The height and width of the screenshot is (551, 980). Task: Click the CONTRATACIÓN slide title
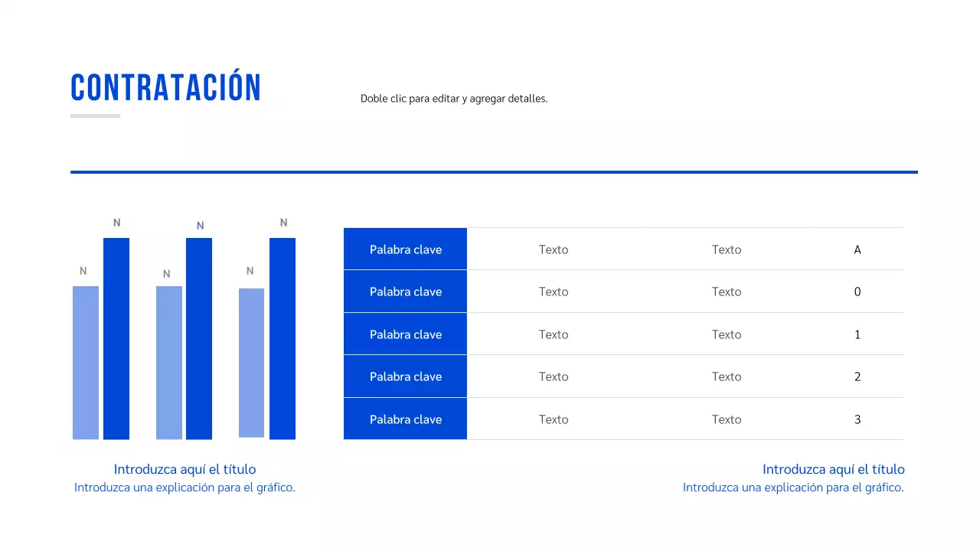coord(166,88)
